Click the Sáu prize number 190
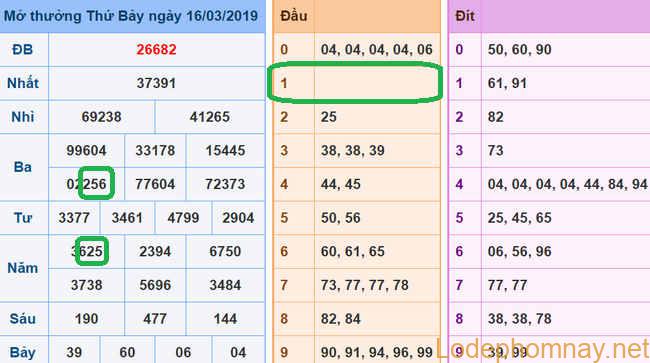The image size is (650, 363). tap(86, 319)
